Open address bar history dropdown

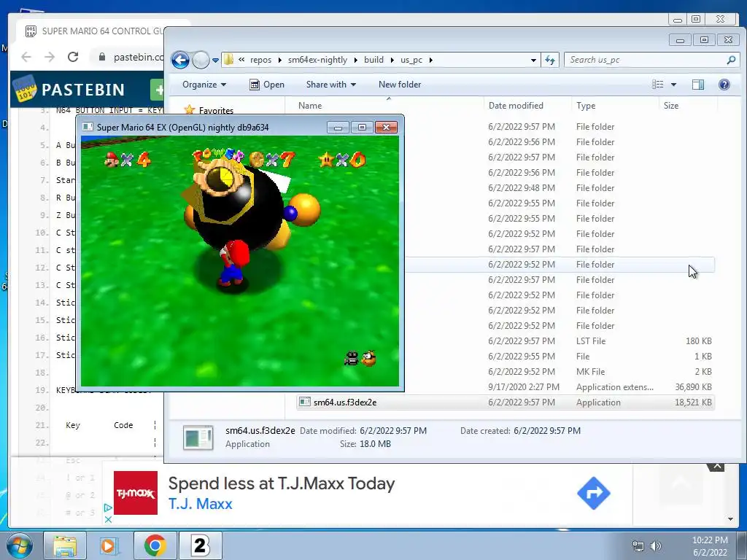pyautogui.click(x=533, y=60)
